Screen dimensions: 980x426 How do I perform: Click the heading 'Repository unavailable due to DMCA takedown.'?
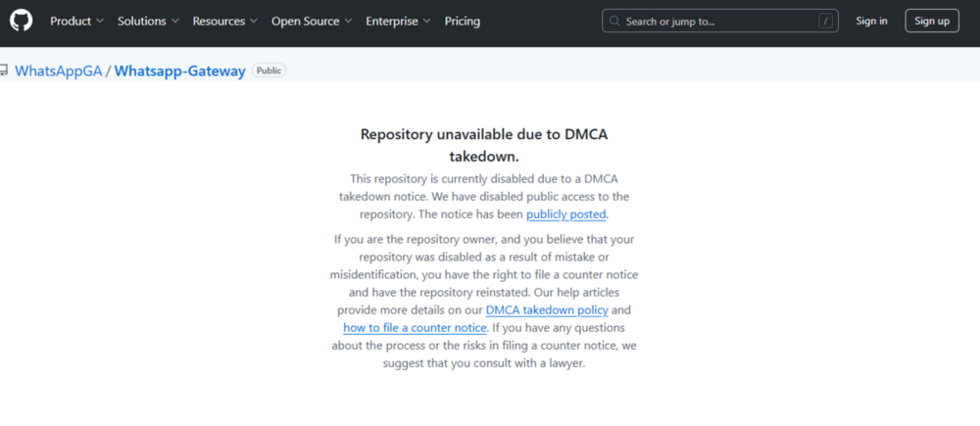pos(484,146)
